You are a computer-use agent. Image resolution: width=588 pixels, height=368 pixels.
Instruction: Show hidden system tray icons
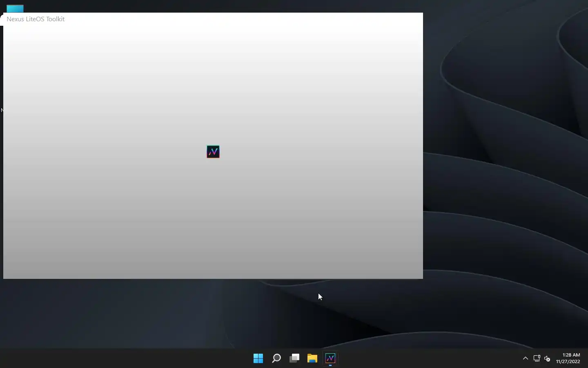526,358
